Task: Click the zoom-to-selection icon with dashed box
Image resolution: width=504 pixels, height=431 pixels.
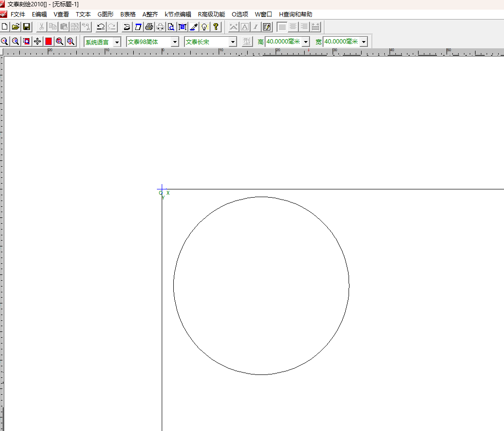Action: (x=27, y=42)
